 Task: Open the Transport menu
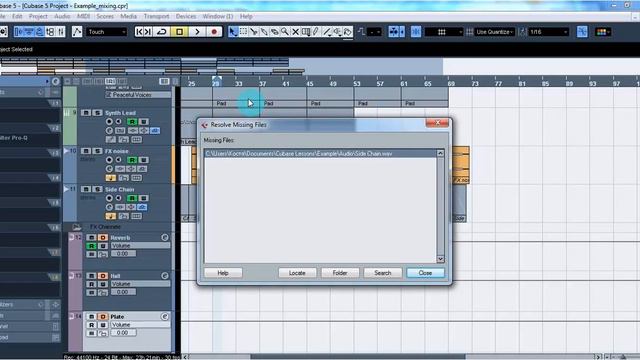(x=156, y=16)
